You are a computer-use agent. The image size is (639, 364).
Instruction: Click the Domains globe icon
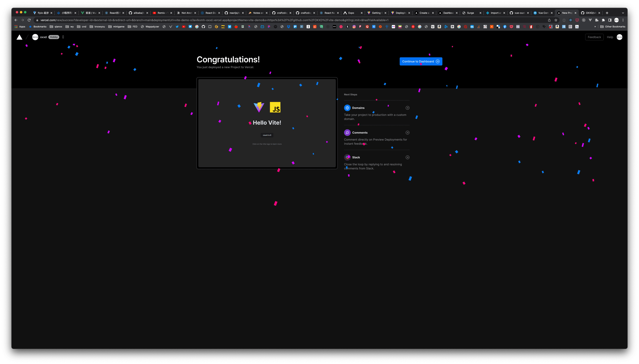coord(347,108)
